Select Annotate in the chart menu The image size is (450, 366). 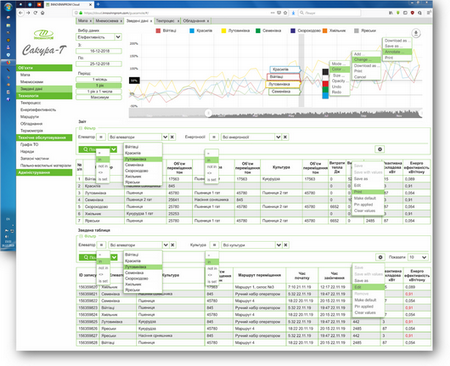[397, 52]
